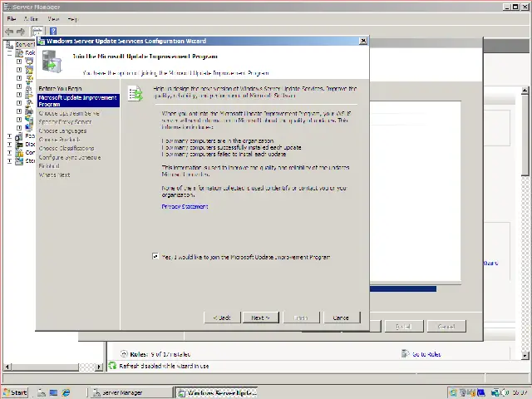The image size is (532, 399).
Task: Click the server graphic in the wizard header
Action: tap(52, 61)
